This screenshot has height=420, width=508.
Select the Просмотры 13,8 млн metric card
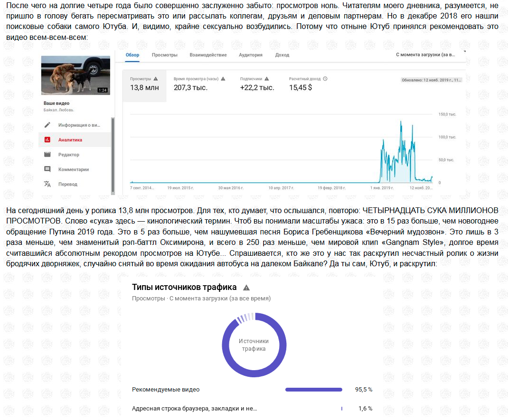144,86
